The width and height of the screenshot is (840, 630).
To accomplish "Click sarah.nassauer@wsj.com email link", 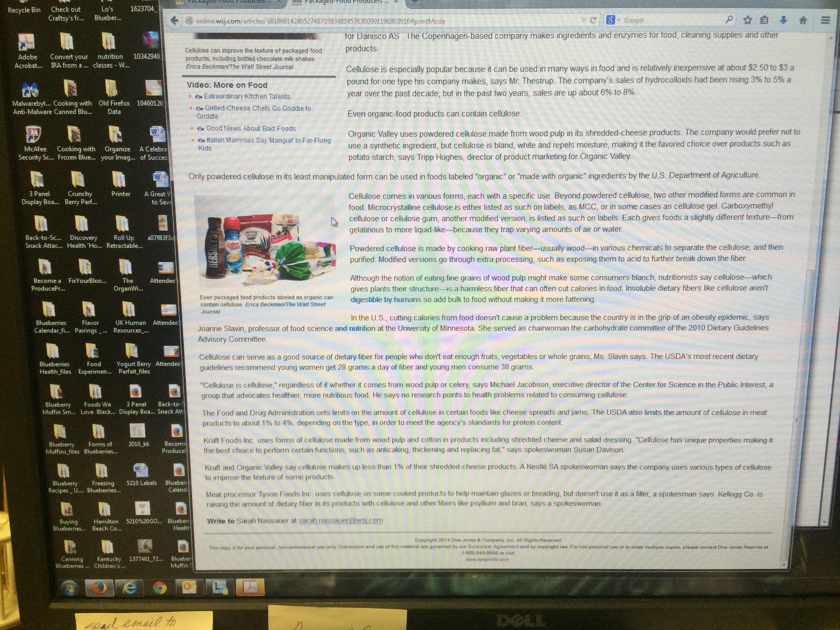I will [x=341, y=520].
